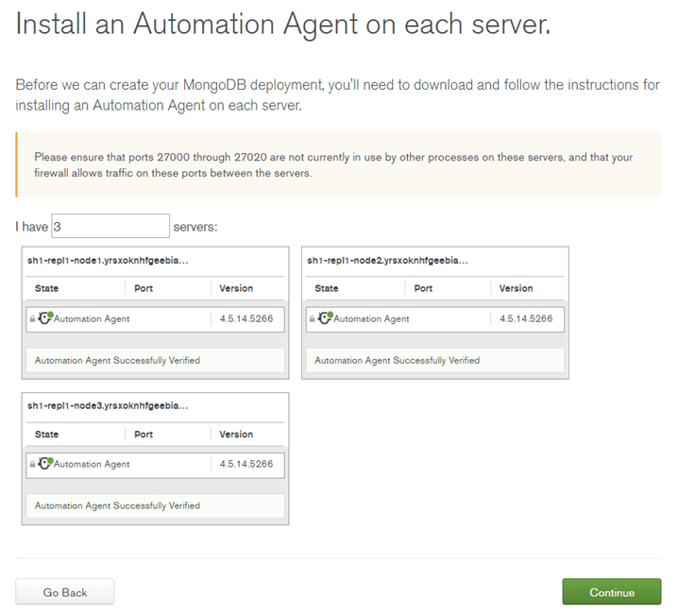The image size is (678, 616).
Task: Click the 'servers:' label beside the count field
Action: coord(195,227)
